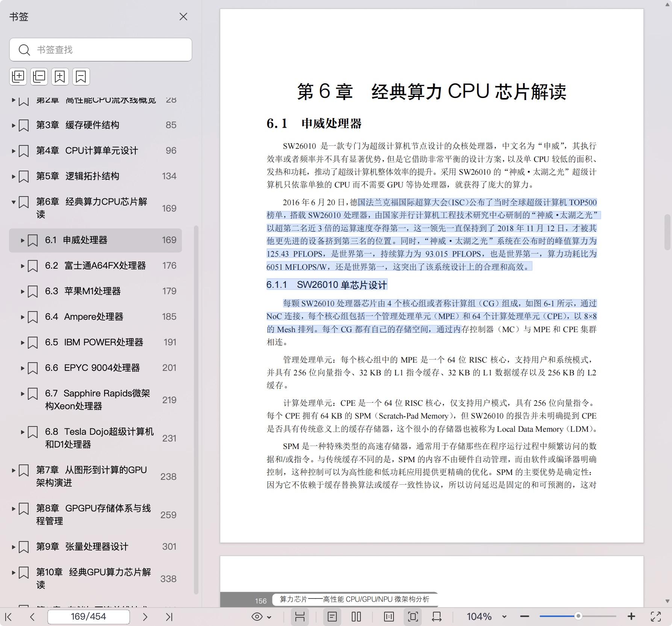Viewport: 672px width, 626px height.
Task: Open bookmark 第10章 经典GPU算力芯片解读
Action: tap(93, 579)
